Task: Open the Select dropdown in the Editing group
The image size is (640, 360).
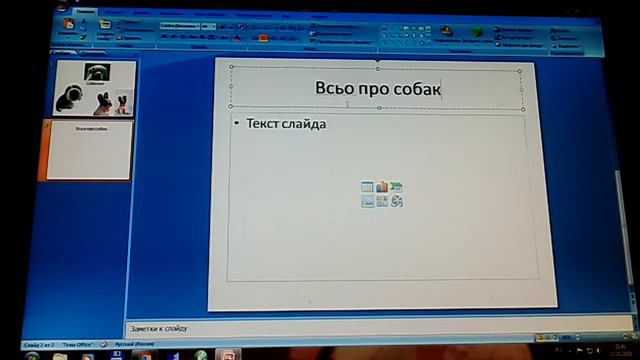Action: tap(567, 46)
